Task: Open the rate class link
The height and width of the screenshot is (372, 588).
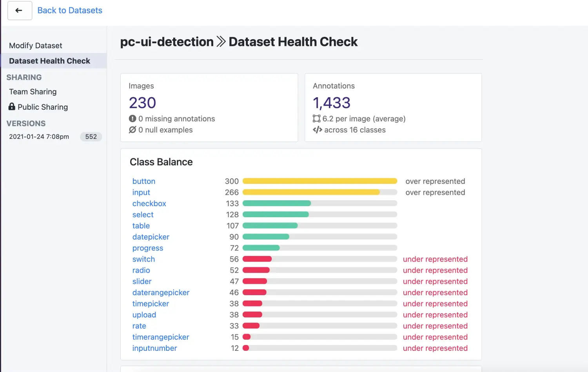Action: (x=139, y=326)
